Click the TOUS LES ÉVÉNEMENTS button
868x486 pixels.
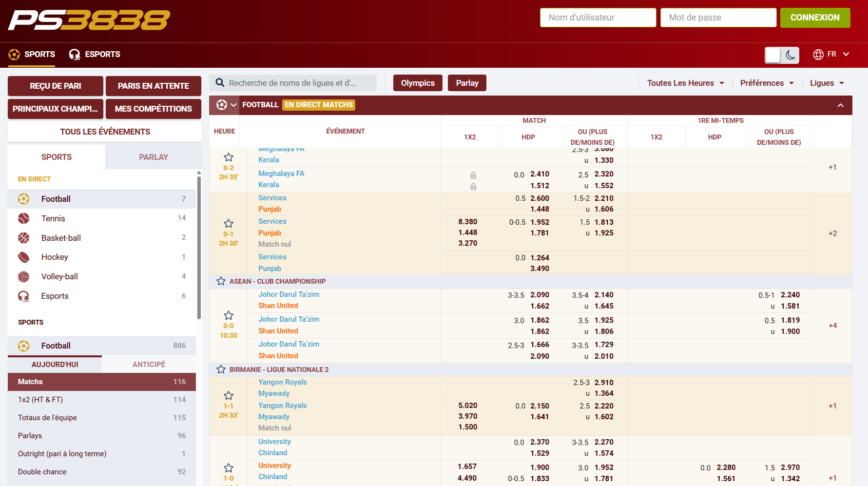click(105, 132)
